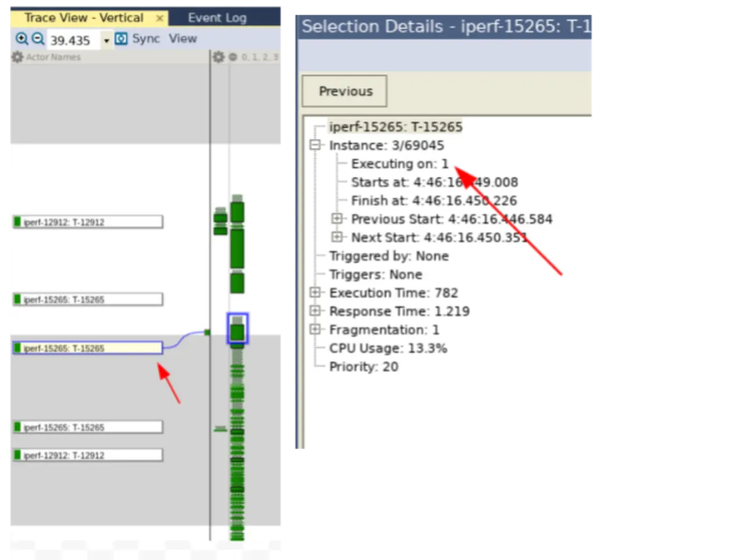Expand the Fragmentation node
747x560 pixels.
(315, 330)
